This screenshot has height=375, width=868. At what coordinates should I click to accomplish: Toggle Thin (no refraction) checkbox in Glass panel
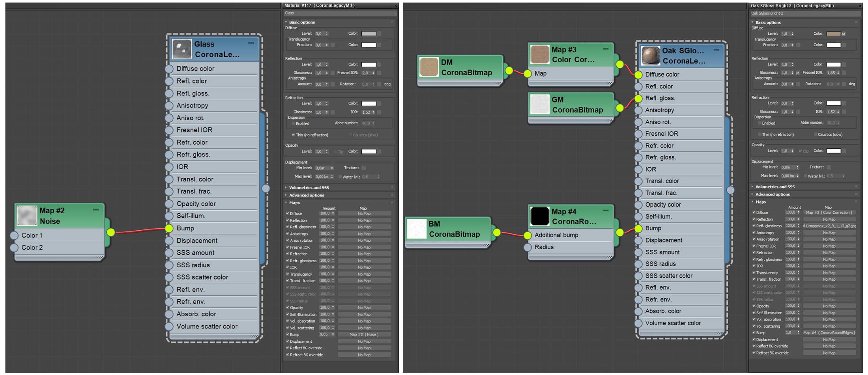tap(294, 135)
